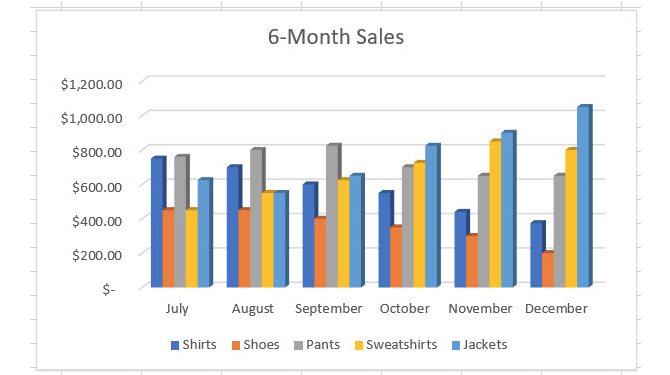The image size is (670, 375).
Task: Click the December Jackets bar
Action: point(584,196)
